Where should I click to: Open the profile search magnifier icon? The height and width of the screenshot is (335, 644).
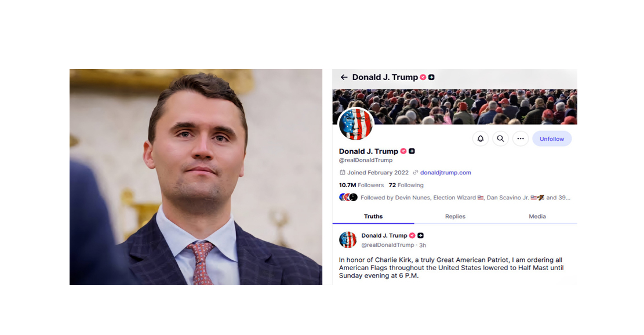500,139
